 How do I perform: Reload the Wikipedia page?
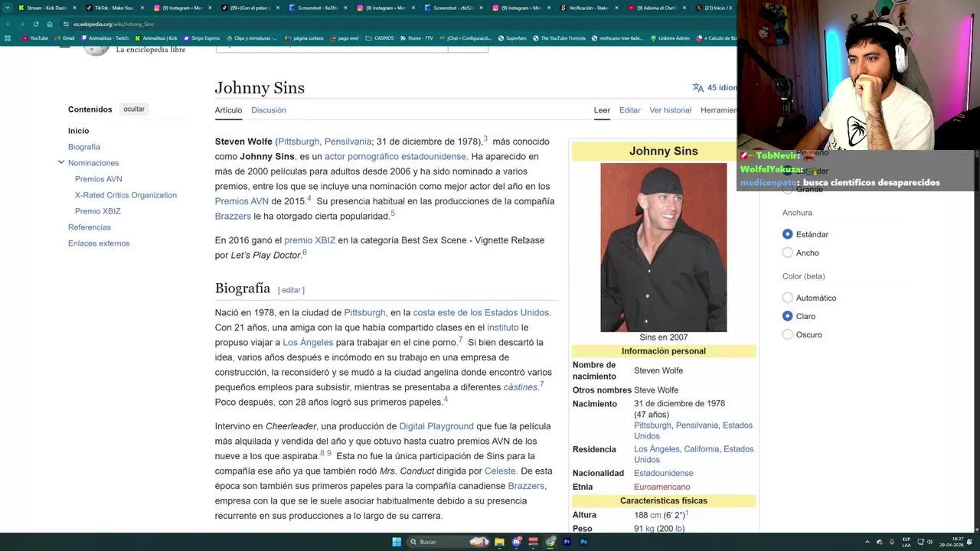tap(35, 24)
